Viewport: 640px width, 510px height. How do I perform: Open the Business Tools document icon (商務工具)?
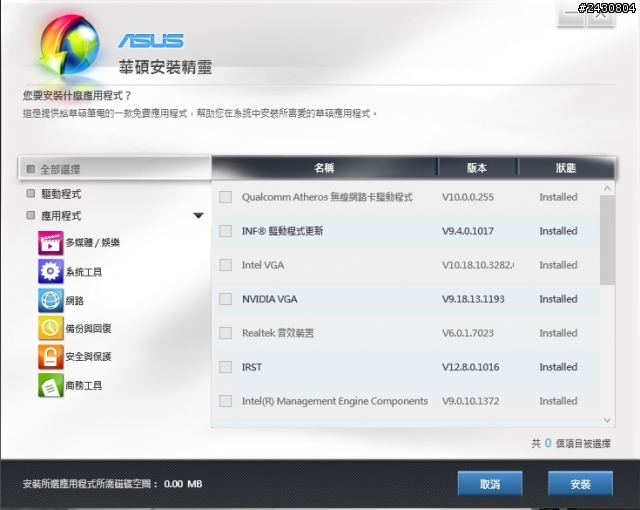pos(51,385)
